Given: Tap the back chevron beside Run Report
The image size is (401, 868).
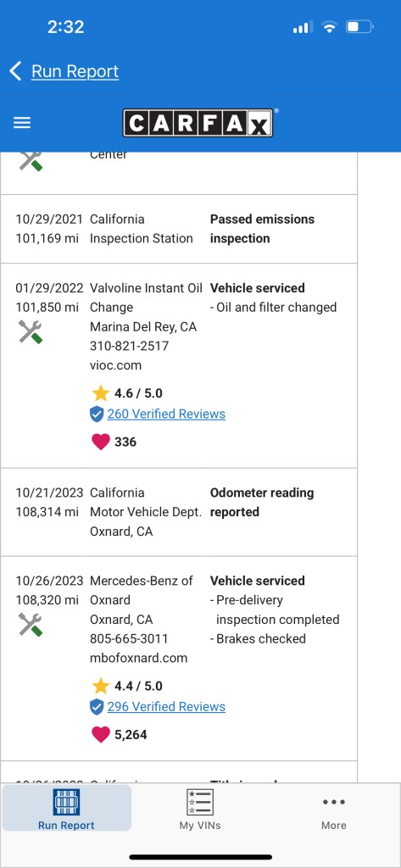Looking at the screenshot, I should pos(15,71).
